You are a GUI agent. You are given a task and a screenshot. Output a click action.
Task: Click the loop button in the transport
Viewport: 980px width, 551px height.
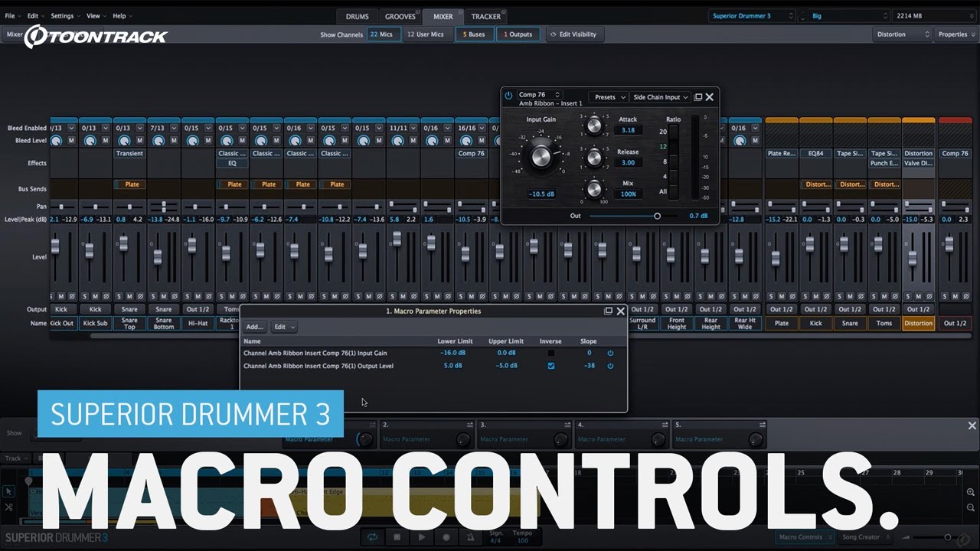372,537
